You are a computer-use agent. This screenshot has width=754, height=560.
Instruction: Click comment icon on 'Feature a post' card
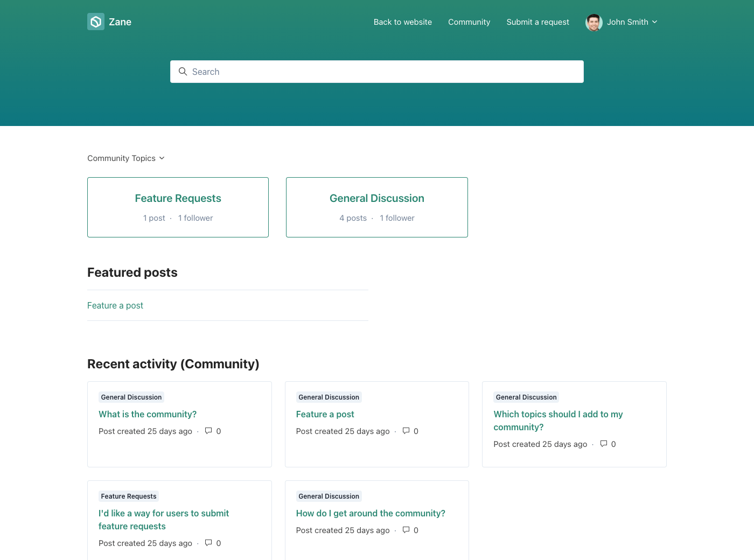pos(406,431)
